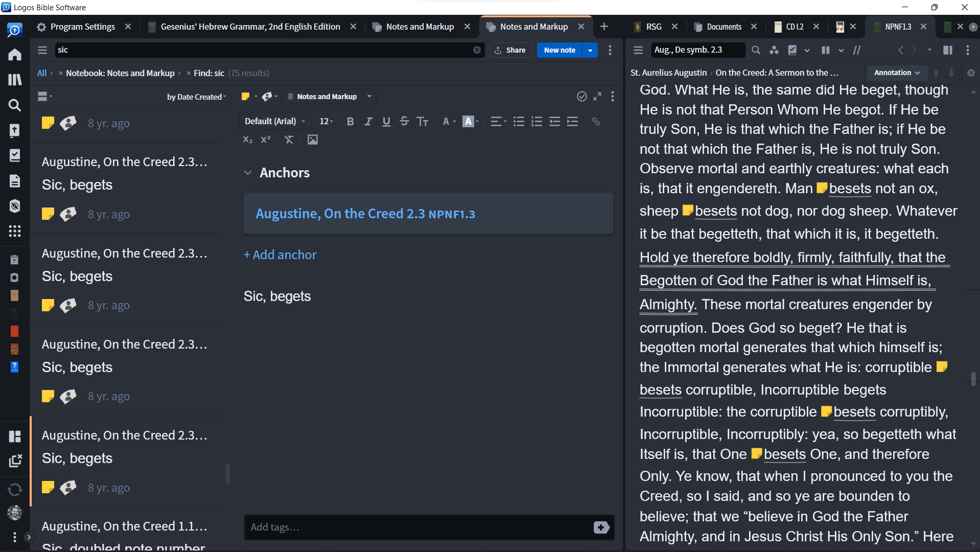Click the '+ Add anchor' link

point(280,255)
